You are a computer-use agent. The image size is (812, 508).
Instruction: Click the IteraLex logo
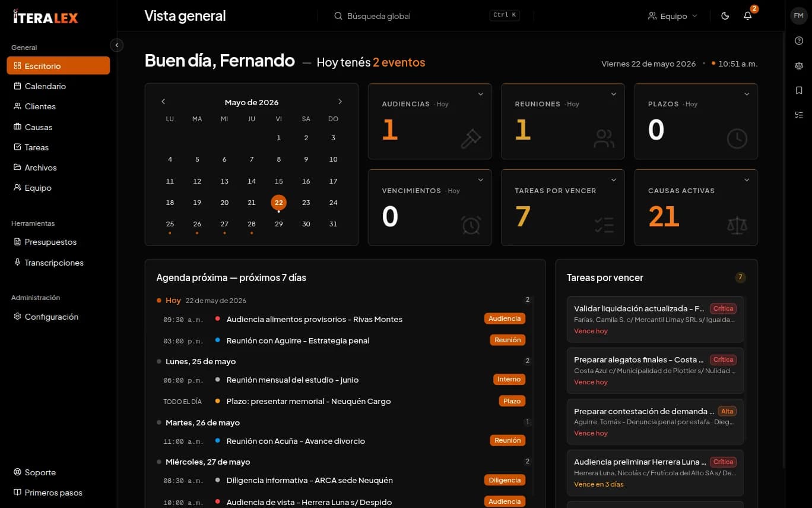(x=46, y=17)
